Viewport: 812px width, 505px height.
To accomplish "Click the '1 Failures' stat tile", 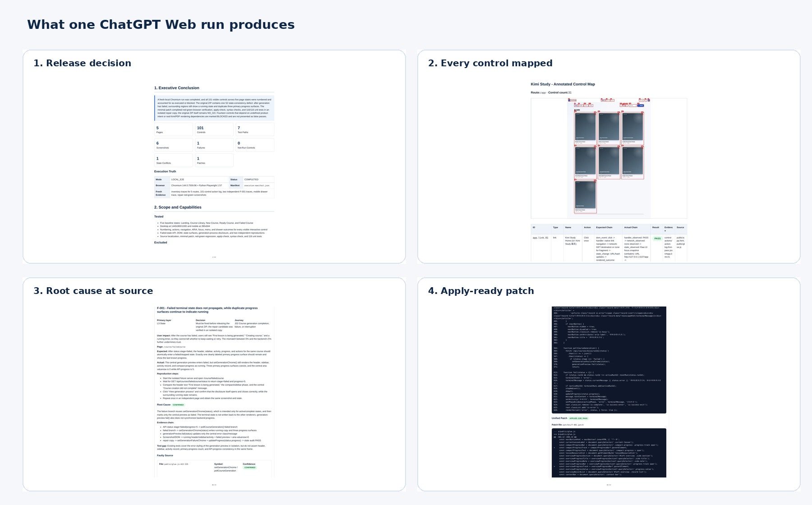I will 214,145.
